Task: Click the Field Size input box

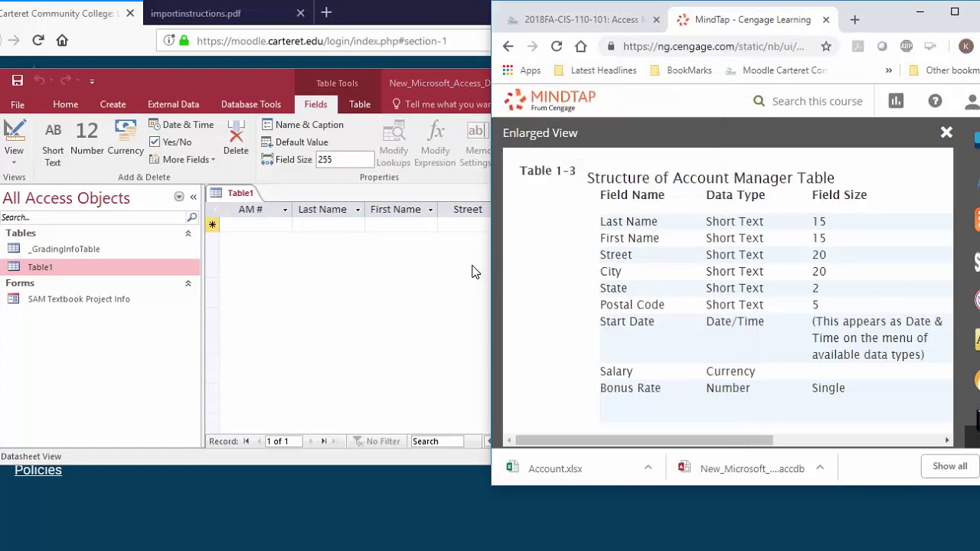Action: point(345,159)
